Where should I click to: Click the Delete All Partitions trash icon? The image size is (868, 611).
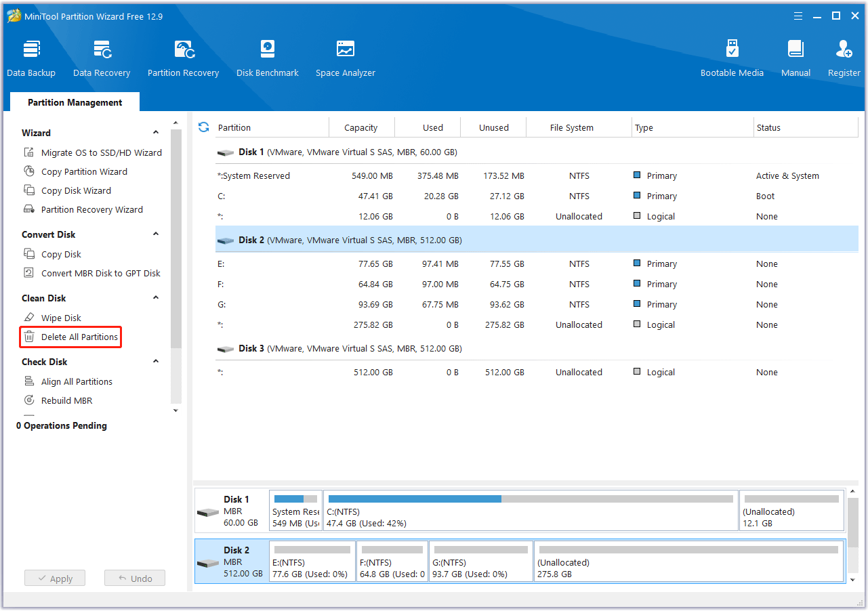coord(29,337)
